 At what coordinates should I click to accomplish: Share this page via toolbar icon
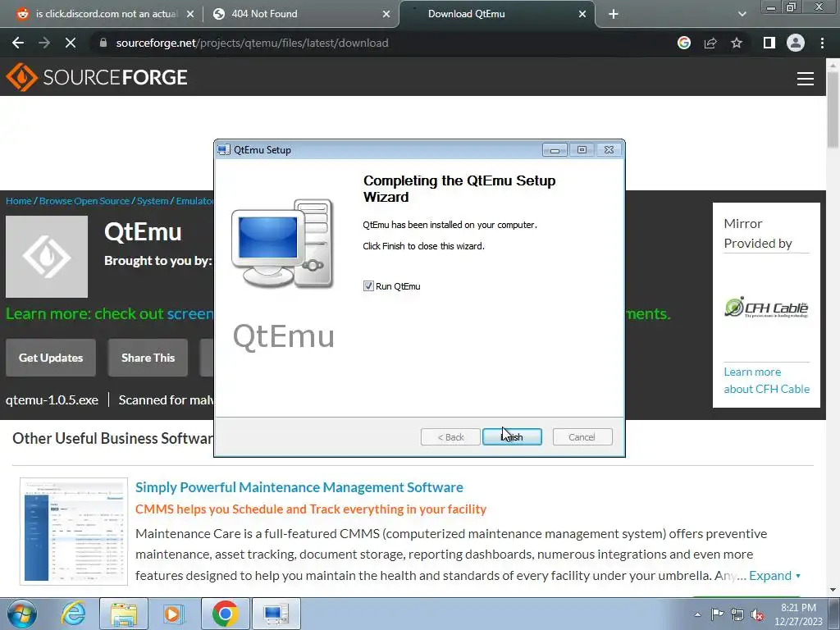[710, 43]
